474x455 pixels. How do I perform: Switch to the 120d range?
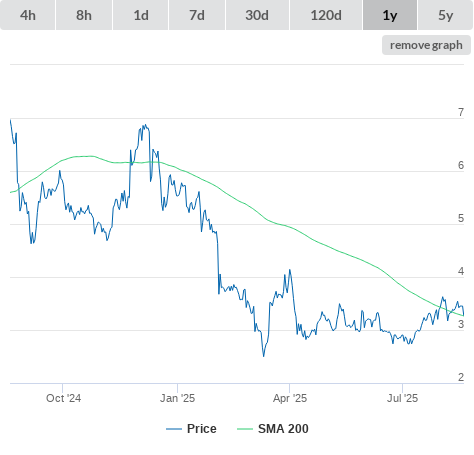click(326, 15)
